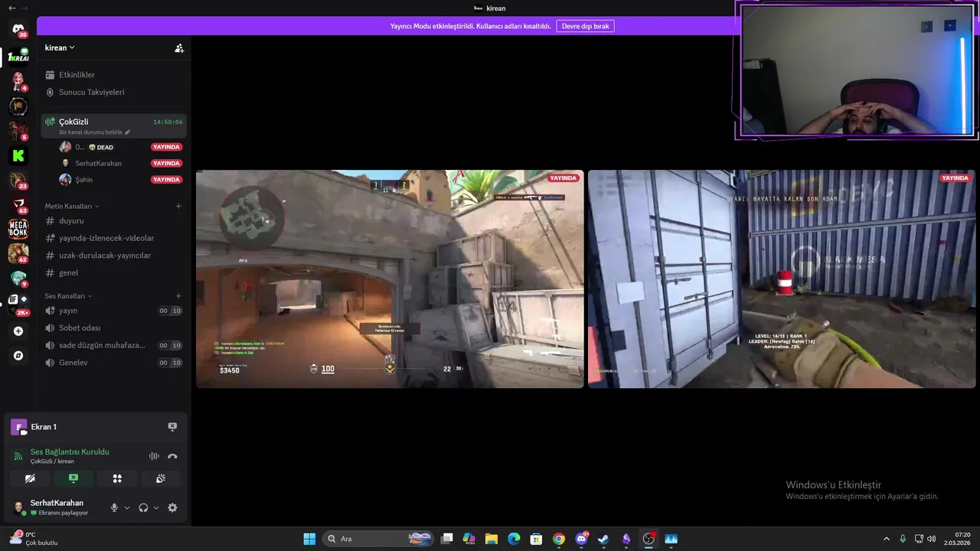Open the duyuru text channel
Image resolution: width=980 pixels, height=551 pixels.
point(113,220)
